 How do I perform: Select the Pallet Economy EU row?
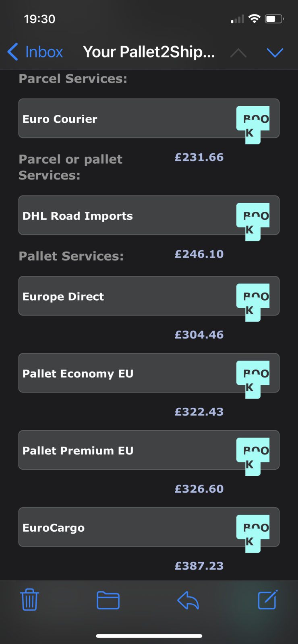tap(149, 373)
